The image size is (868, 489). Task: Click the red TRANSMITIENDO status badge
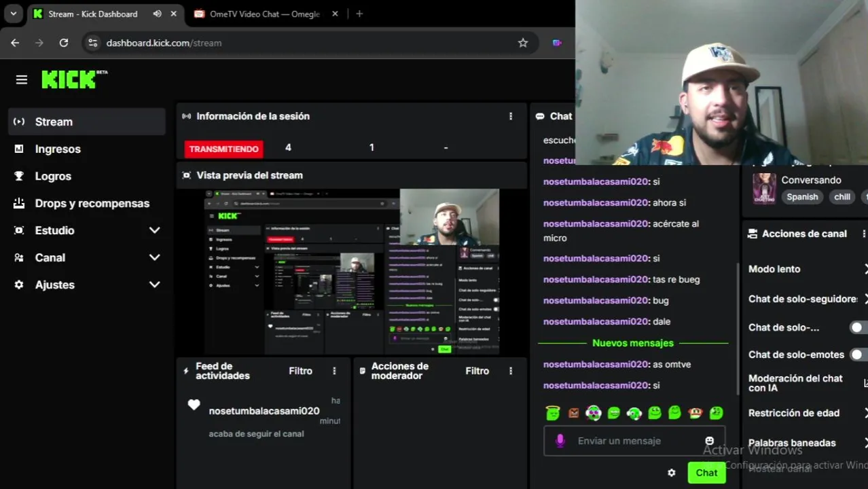click(x=223, y=149)
